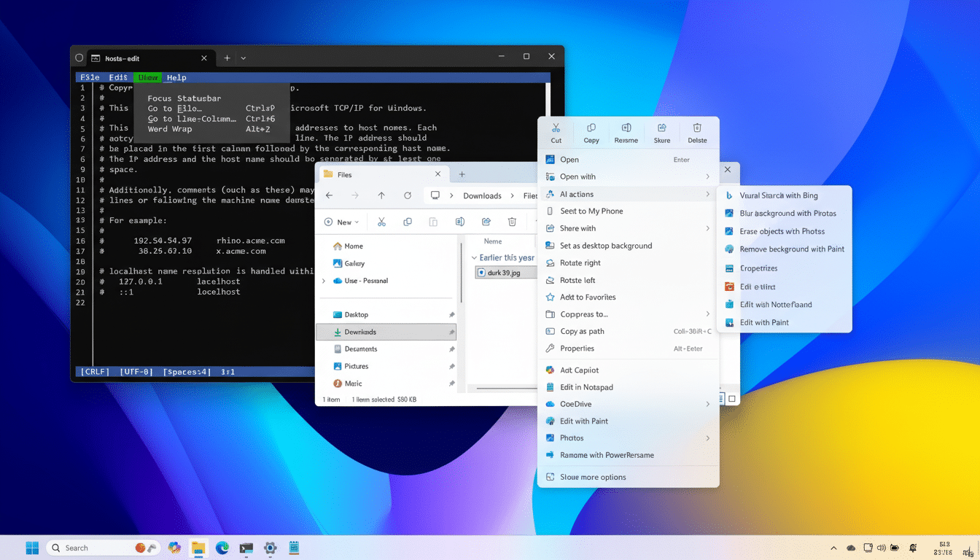Click the Delete trash icon in the context menu
Screen dimensions: 980x560
coord(697,132)
